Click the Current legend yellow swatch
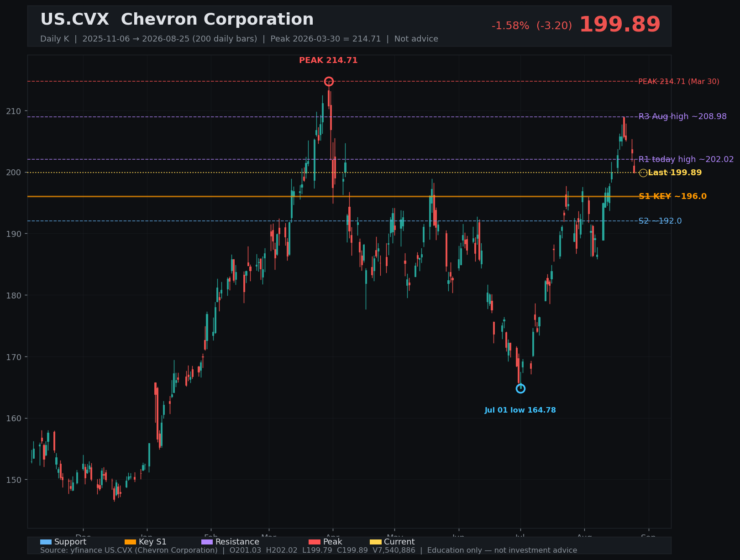Image resolution: width=740 pixels, height=560 pixels. 375,542
